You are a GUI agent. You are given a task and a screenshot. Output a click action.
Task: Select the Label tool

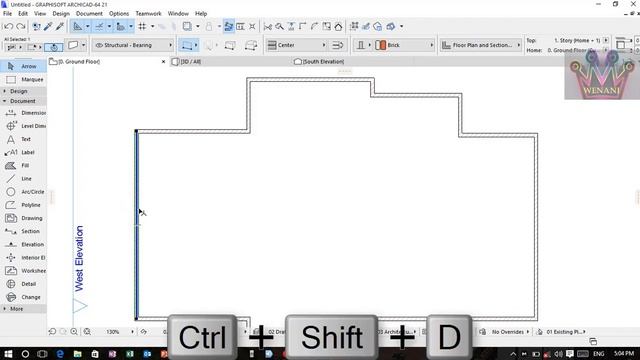coord(24,152)
